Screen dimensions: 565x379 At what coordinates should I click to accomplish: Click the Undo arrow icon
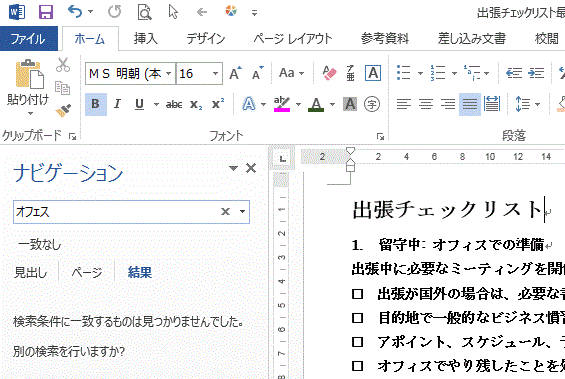pyautogui.click(x=75, y=12)
